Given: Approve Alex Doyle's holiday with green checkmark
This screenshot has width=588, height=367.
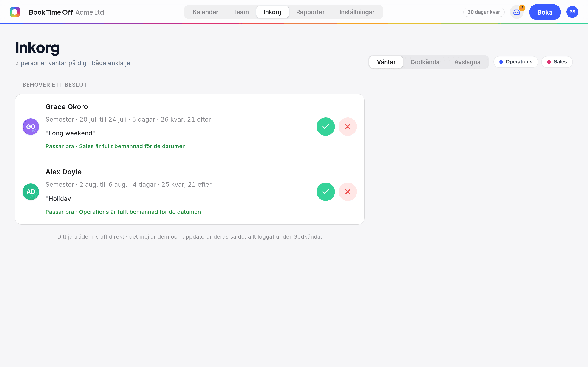Looking at the screenshot, I should (x=326, y=192).
